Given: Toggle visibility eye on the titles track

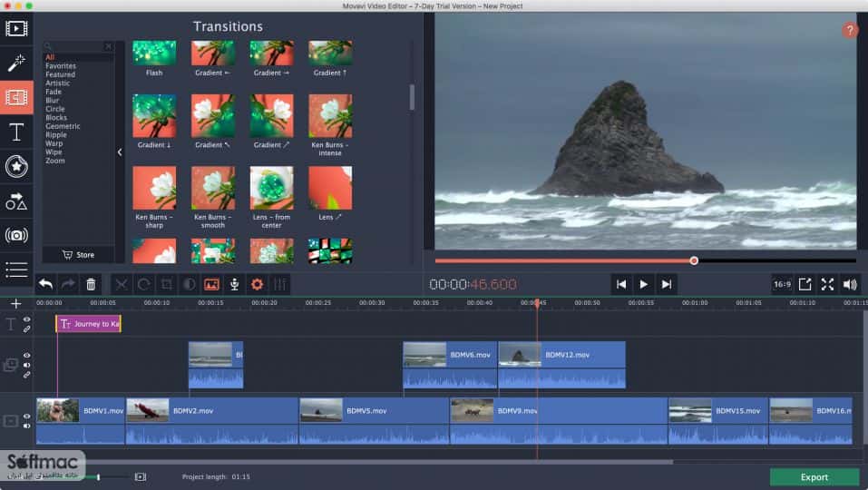Looking at the screenshot, I should click(x=26, y=319).
